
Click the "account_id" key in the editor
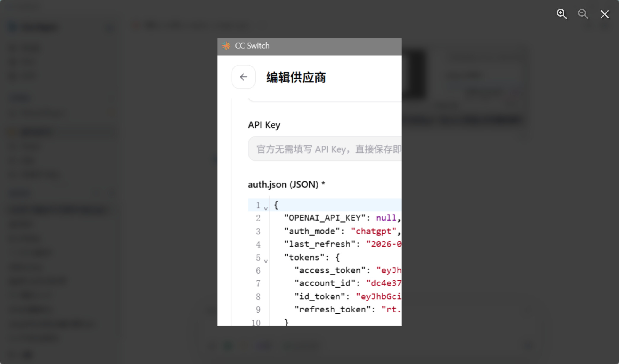325,283
